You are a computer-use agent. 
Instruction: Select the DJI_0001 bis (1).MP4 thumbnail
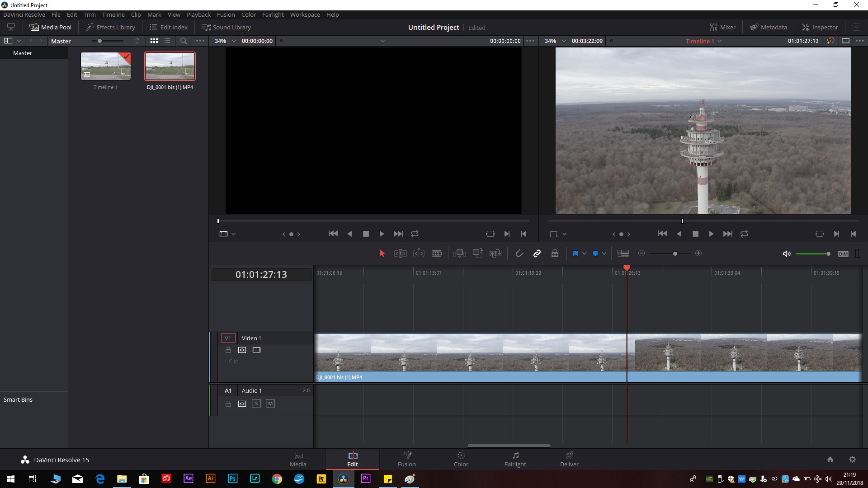click(x=170, y=66)
